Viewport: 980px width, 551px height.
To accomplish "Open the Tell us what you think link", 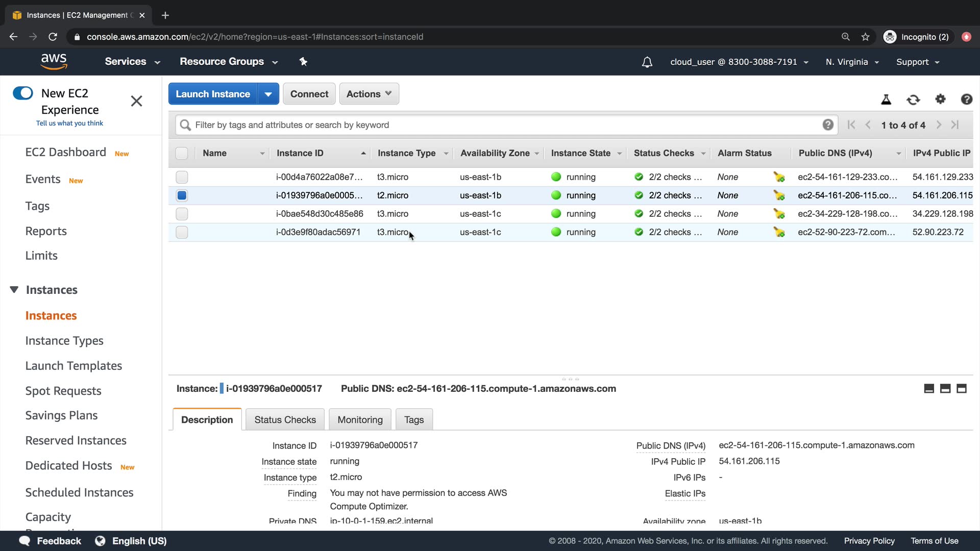I will tap(69, 123).
